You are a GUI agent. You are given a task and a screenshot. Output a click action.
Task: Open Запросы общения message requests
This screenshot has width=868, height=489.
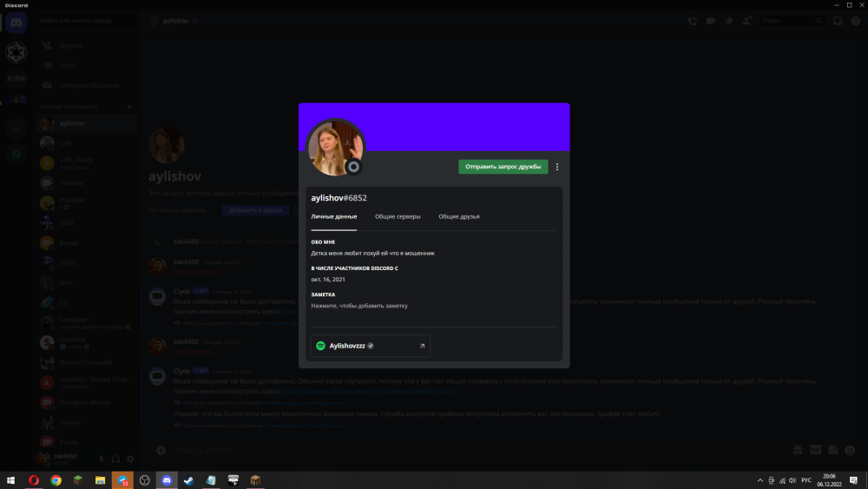pyautogui.click(x=86, y=85)
